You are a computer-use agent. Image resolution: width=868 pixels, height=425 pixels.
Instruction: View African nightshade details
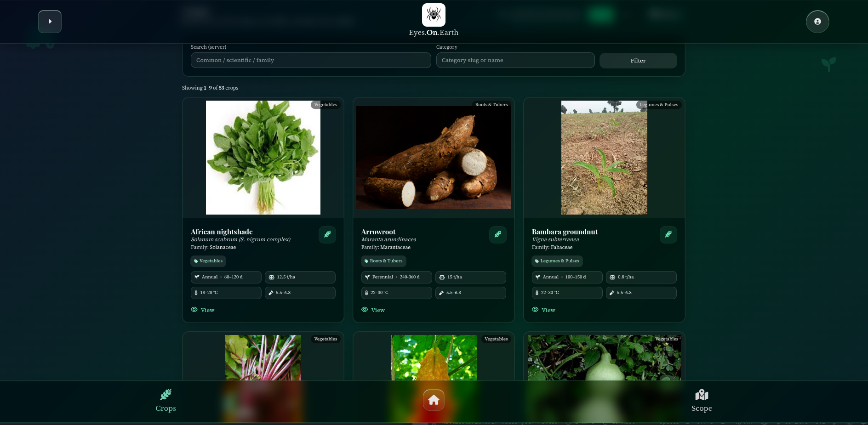pos(203,310)
